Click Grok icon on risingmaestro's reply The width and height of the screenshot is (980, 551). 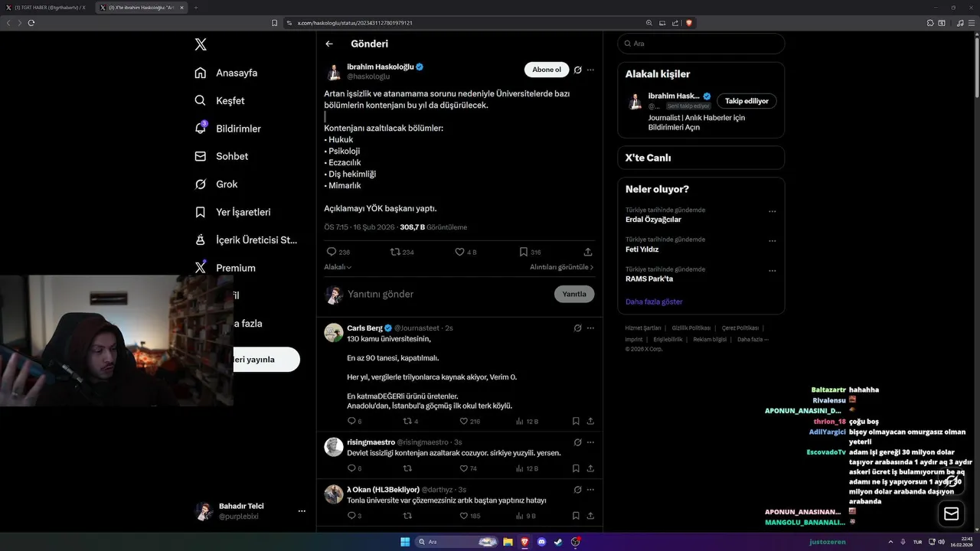point(578,442)
